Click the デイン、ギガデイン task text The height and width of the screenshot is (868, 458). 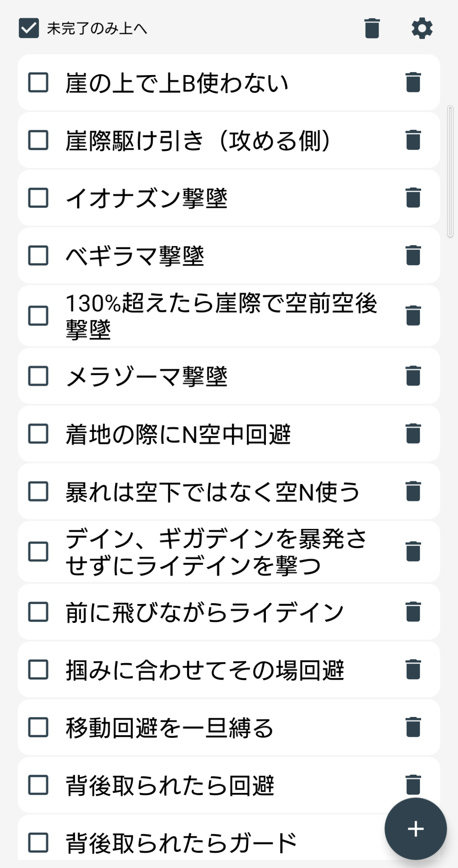coord(216,552)
